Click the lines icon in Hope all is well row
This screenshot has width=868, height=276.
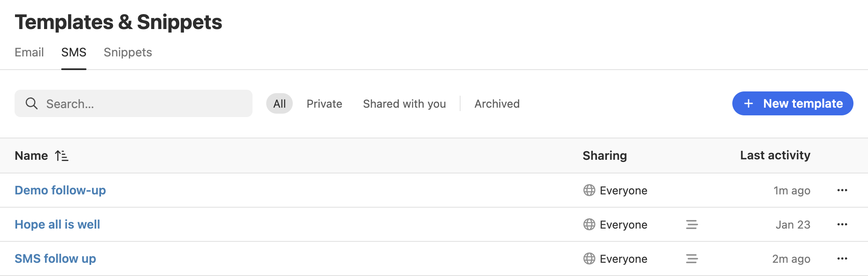[692, 224]
